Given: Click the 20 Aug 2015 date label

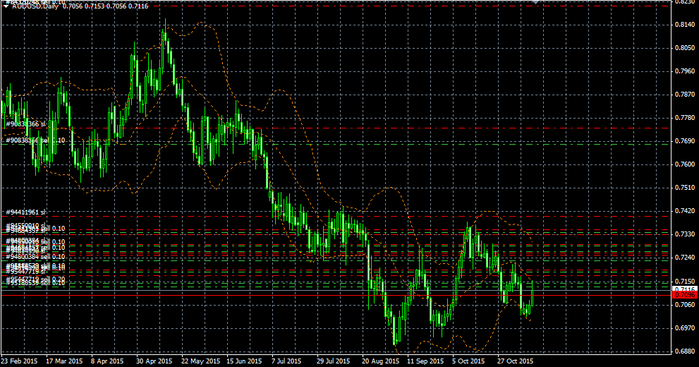Looking at the screenshot, I should tap(380, 361).
